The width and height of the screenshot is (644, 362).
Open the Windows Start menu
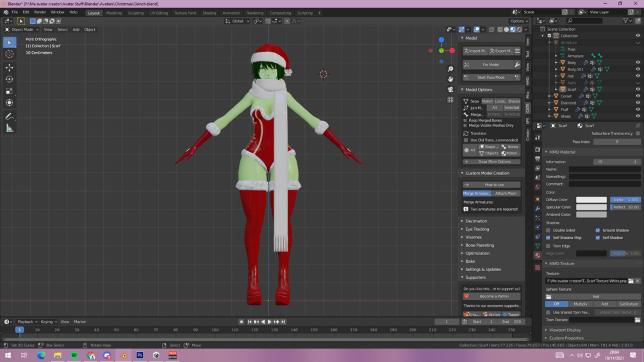click(x=8, y=356)
